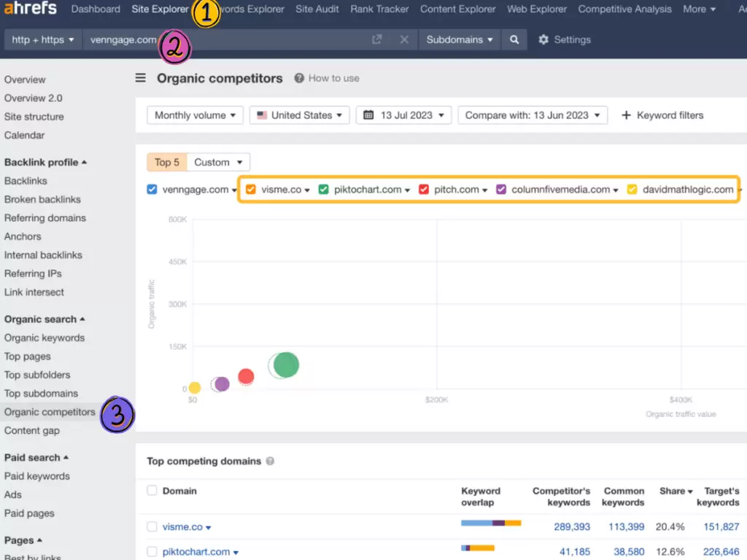Viewport: 747px width, 560px height.
Task: Uncheck the visme.co chart checkbox
Action: [x=251, y=190]
